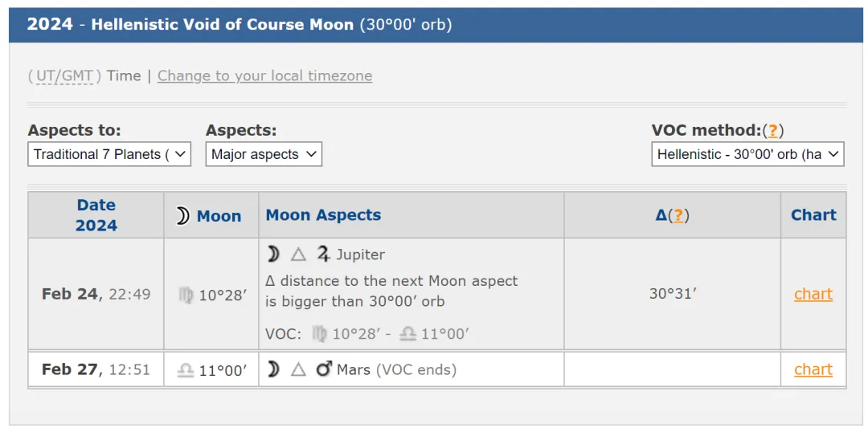Click the Feb 24, 22:49 date cell
Image resolution: width=868 pixels, height=432 pixels.
click(x=96, y=294)
